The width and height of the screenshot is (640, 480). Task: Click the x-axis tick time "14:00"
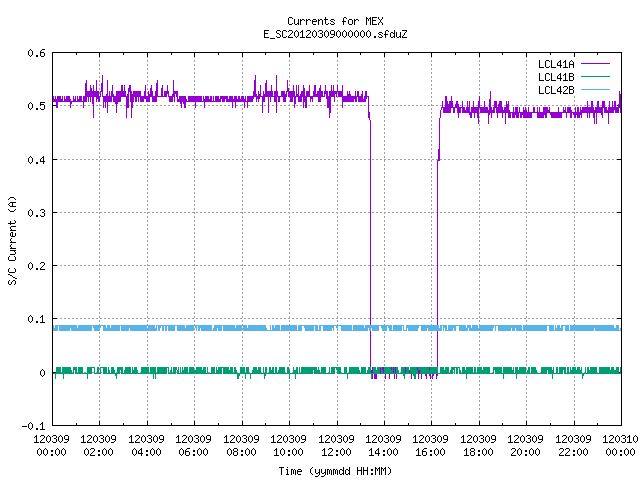(x=383, y=452)
